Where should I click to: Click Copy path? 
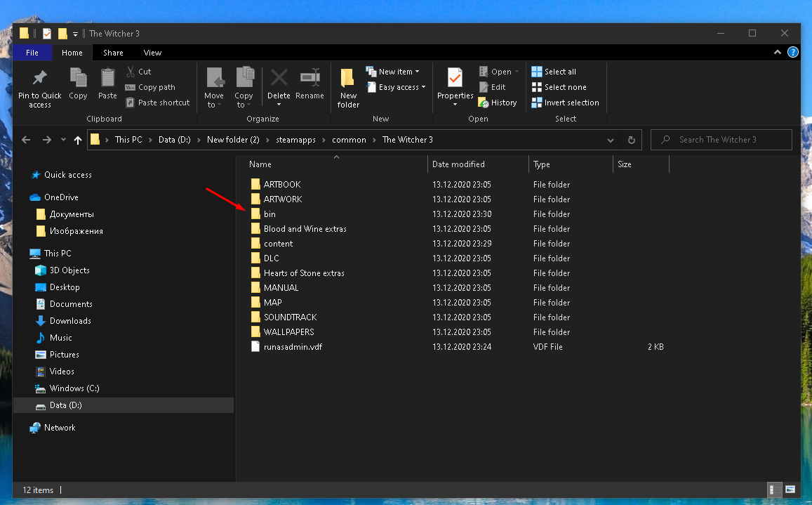click(x=150, y=87)
